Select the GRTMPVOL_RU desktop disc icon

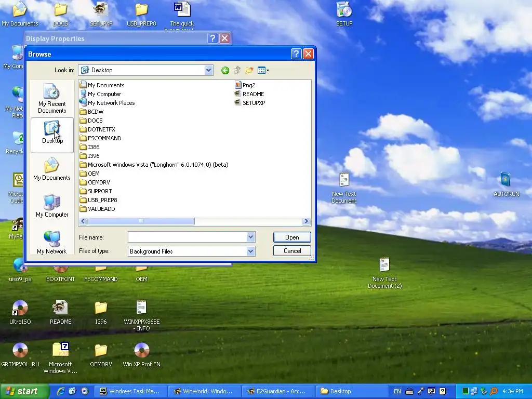pos(20,355)
